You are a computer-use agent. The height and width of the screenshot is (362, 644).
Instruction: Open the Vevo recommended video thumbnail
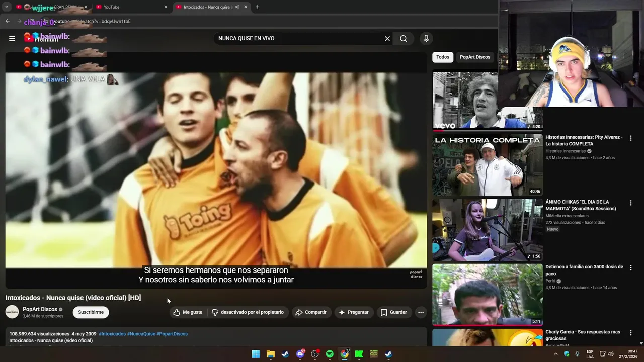465,101
